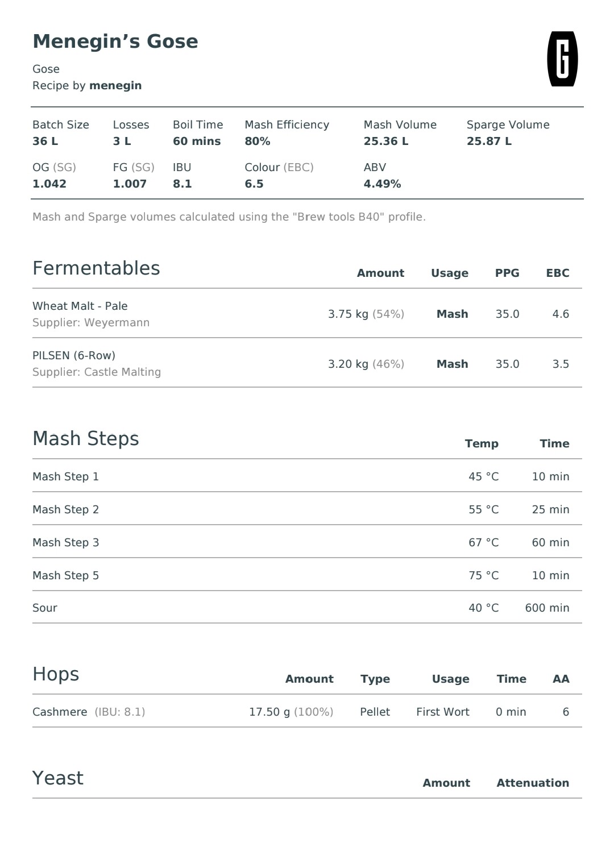Select the Fermentables section heading

[x=96, y=268]
